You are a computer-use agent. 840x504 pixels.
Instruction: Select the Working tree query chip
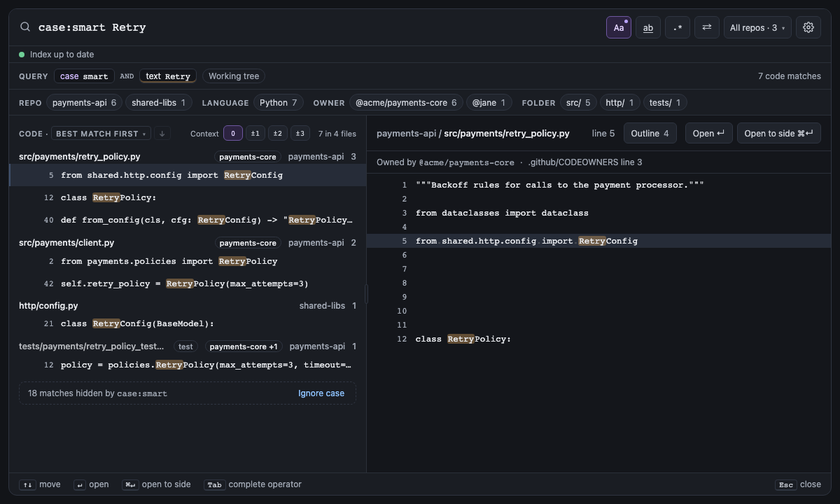234,76
